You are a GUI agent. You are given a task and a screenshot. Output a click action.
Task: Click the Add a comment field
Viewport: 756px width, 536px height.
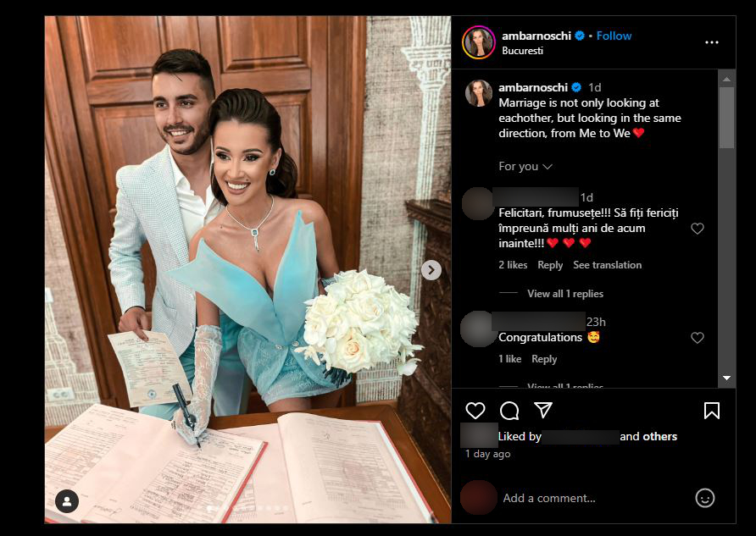tap(593, 498)
